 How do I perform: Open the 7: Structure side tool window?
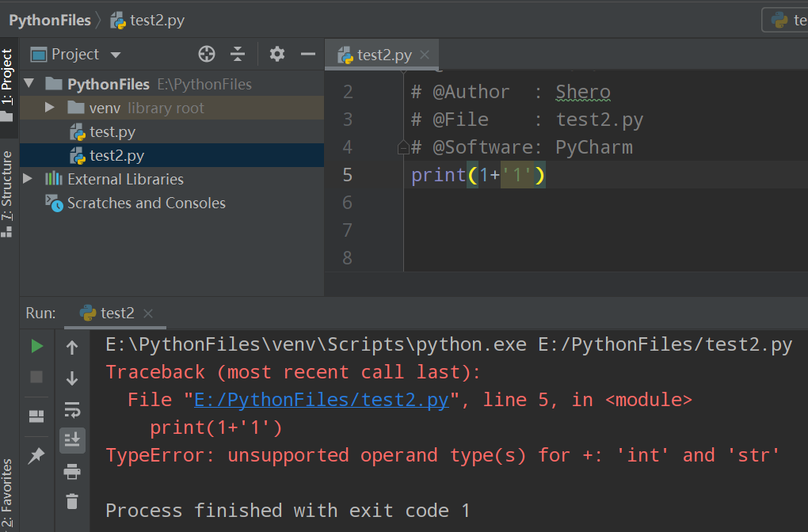click(x=7, y=194)
